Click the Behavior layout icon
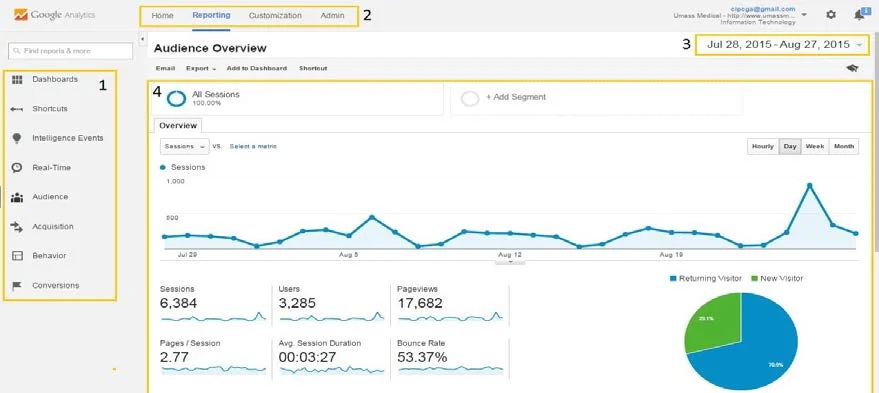879x393 pixels. click(17, 256)
